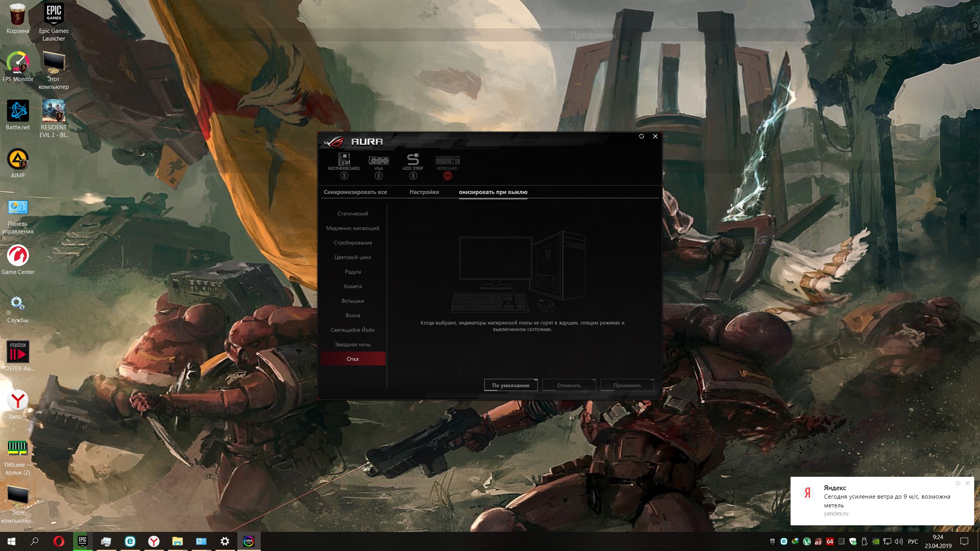Viewport: 980px width, 551px height.
Task: Open the Синхронизировать все tab
Action: pyautogui.click(x=355, y=192)
